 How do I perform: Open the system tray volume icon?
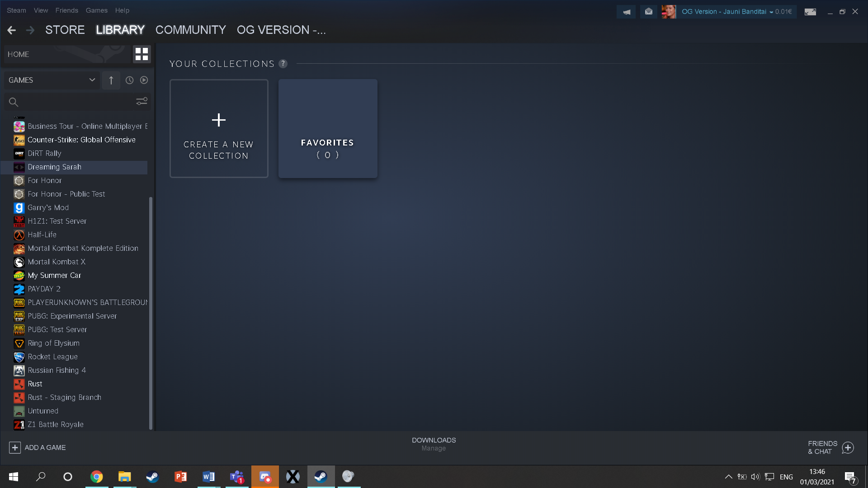coord(755,477)
